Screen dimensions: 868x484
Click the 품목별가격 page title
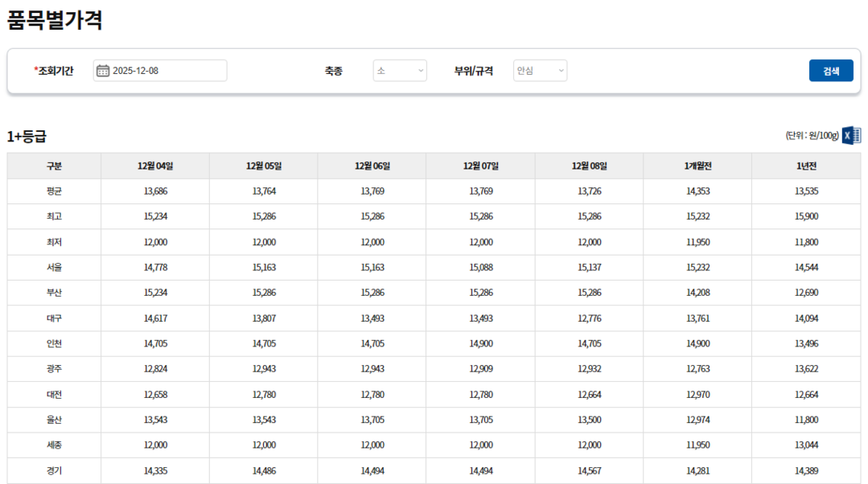55,20
